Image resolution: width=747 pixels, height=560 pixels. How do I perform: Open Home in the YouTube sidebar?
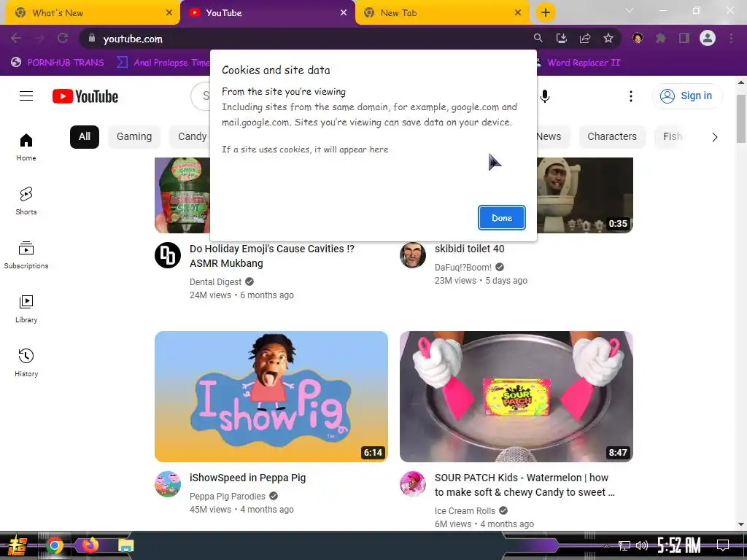pyautogui.click(x=26, y=147)
